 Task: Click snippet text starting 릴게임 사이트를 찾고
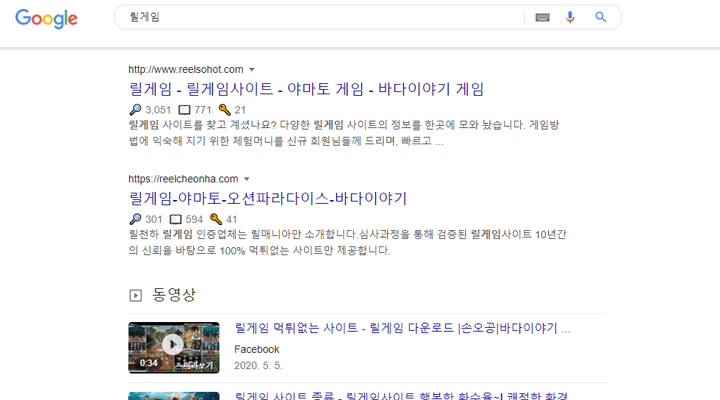coord(343,133)
